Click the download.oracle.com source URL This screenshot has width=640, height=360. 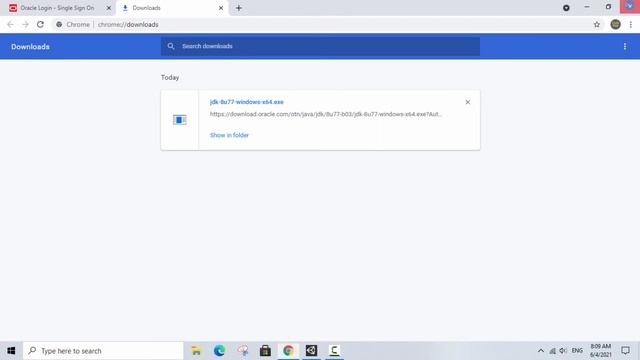326,114
